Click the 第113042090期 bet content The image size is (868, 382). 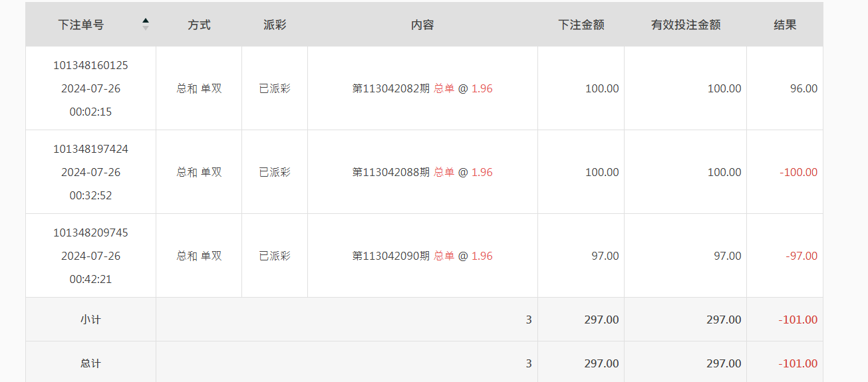pos(391,256)
